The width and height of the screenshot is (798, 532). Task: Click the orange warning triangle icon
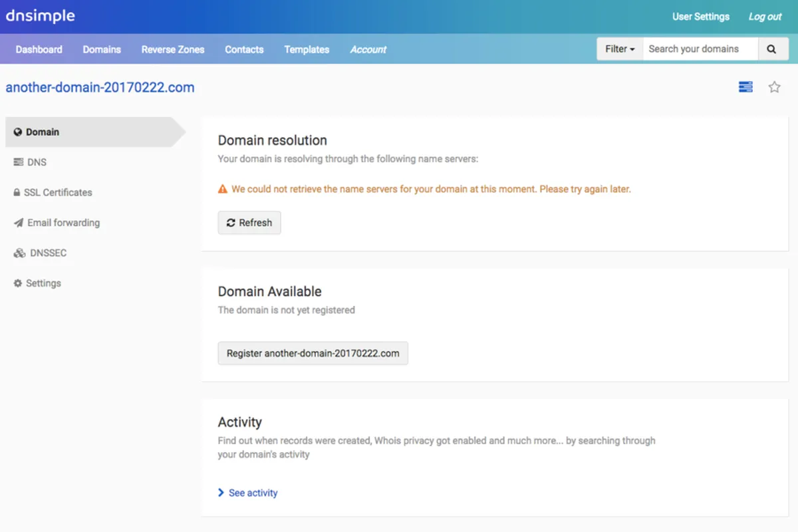223,190
